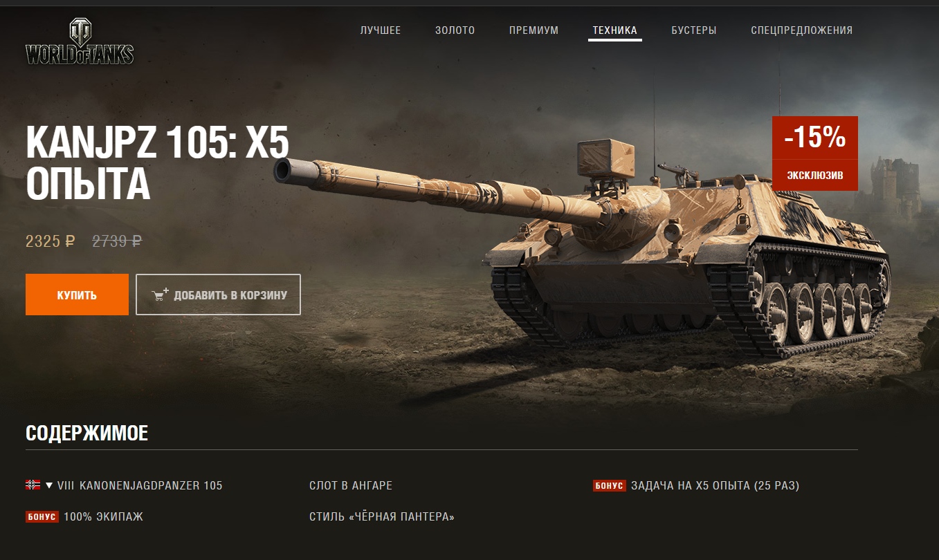This screenshot has height=560, width=939.
Task: Click the World of Tanks logo
Action: click(80, 42)
